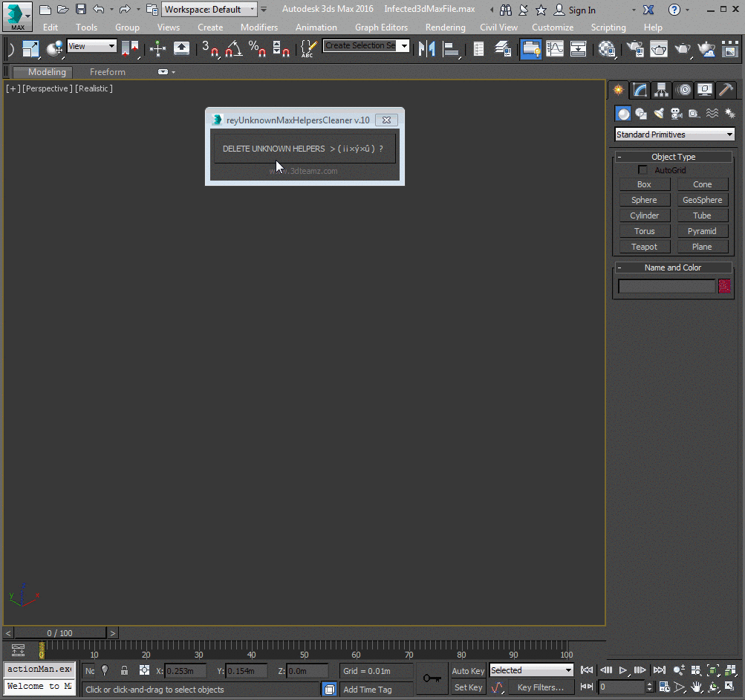Image resolution: width=745 pixels, height=700 pixels.
Task: Click the New Scene icon
Action: click(x=45, y=10)
